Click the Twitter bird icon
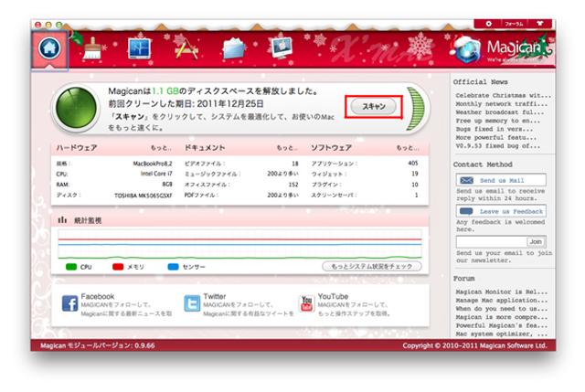This screenshot has height=392, width=585. [x=192, y=303]
